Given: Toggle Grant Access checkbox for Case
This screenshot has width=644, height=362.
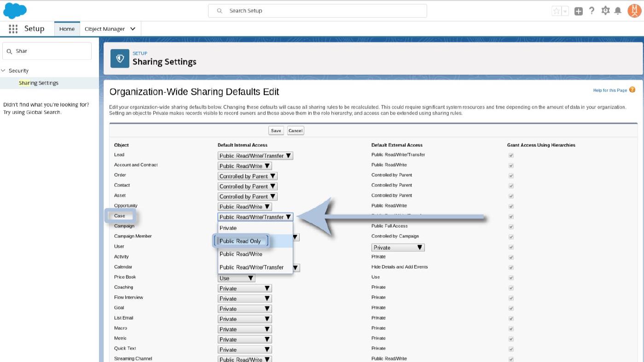Looking at the screenshot, I should 511,217.
